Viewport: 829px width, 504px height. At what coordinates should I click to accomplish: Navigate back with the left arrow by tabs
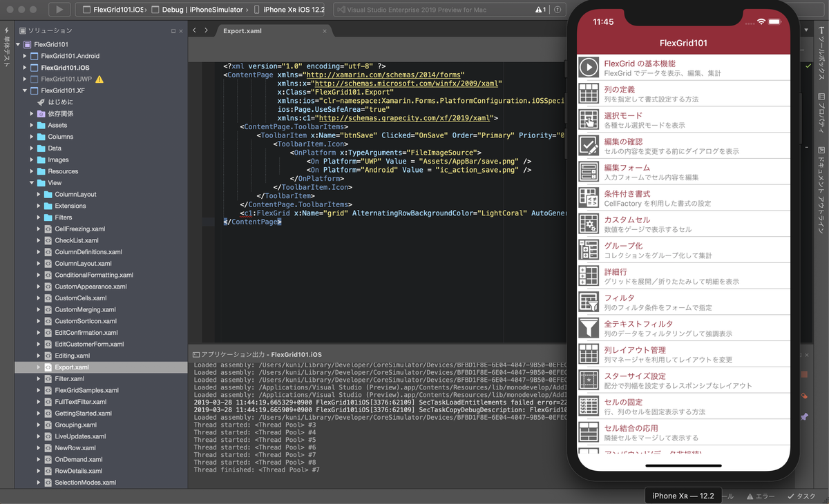point(195,31)
